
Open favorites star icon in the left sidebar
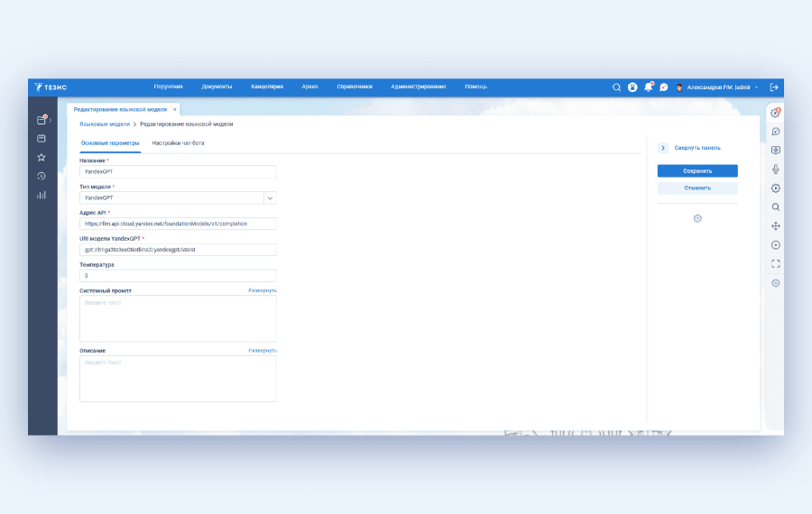(42, 158)
